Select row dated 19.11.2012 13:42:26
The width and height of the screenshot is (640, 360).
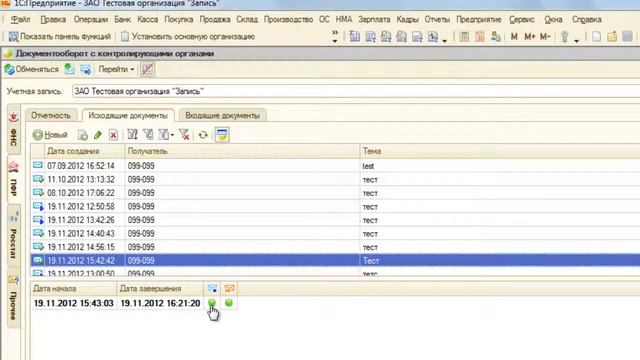click(336, 220)
